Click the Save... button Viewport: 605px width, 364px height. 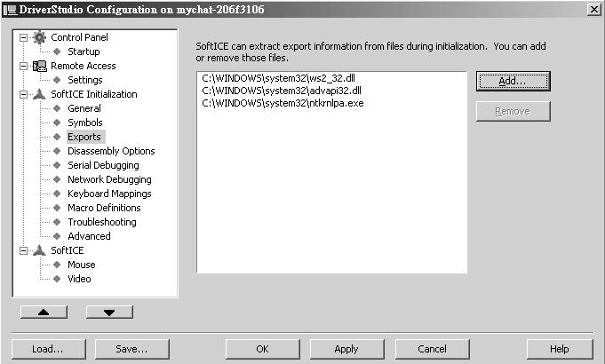(132, 349)
